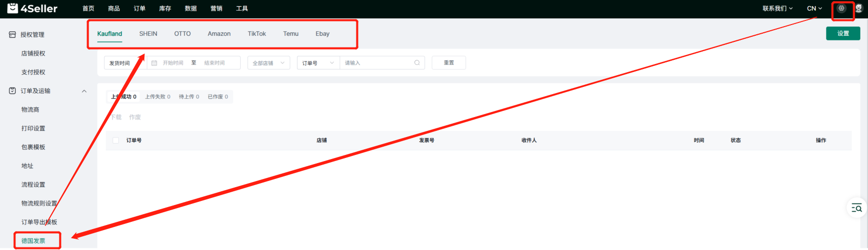
Task: Click the search magnifier in order input
Action: click(417, 63)
